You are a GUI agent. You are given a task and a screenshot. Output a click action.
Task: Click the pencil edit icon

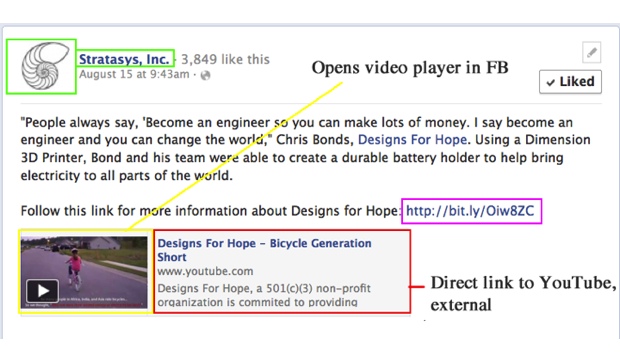pos(592,52)
